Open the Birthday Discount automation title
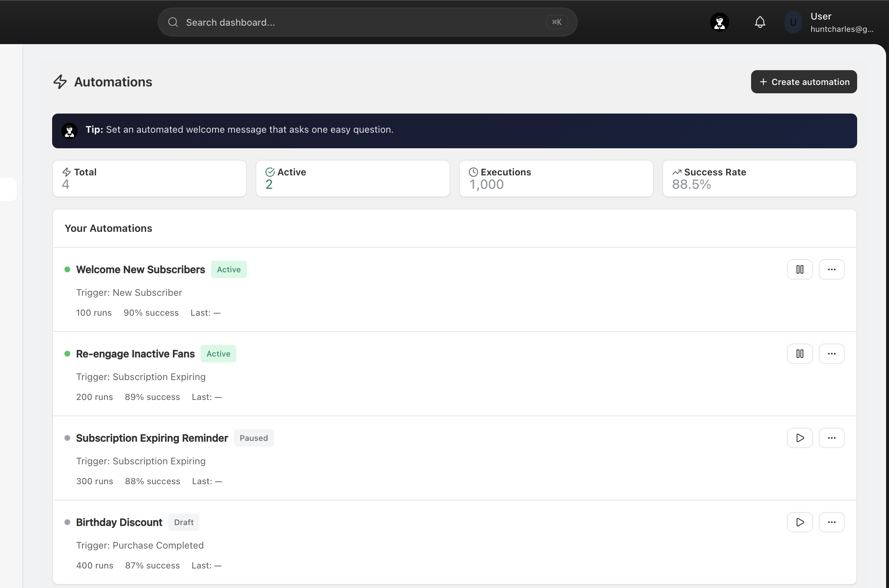The height and width of the screenshot is (588, 889). [119, 522]
